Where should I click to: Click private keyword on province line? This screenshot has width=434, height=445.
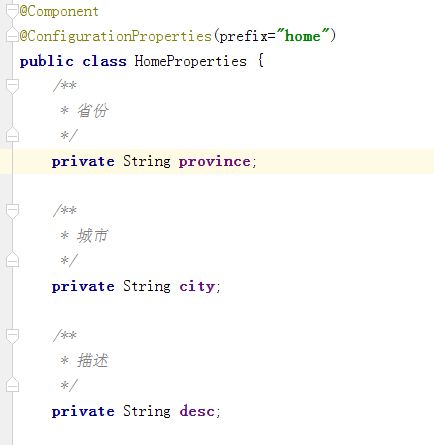coord(83,162)
